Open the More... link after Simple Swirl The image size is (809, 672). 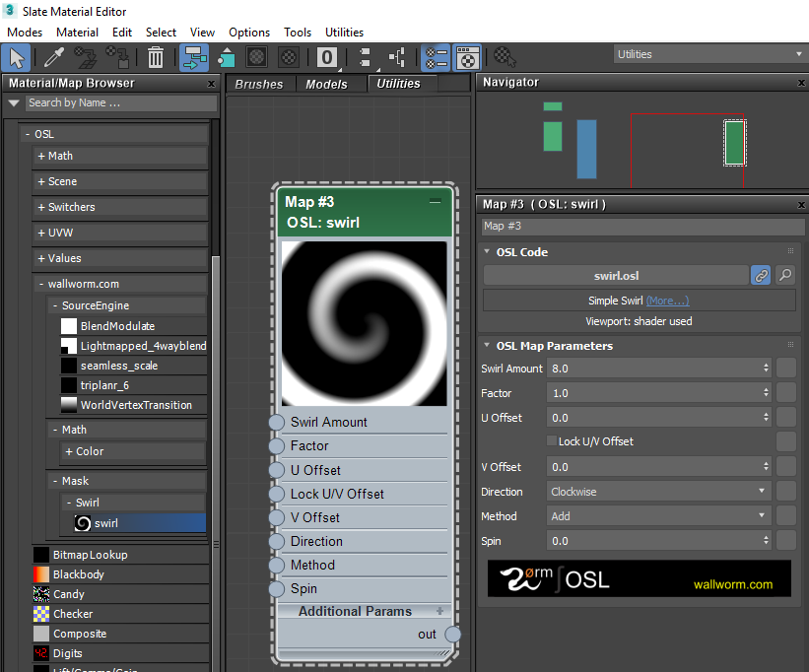point(668,301)
